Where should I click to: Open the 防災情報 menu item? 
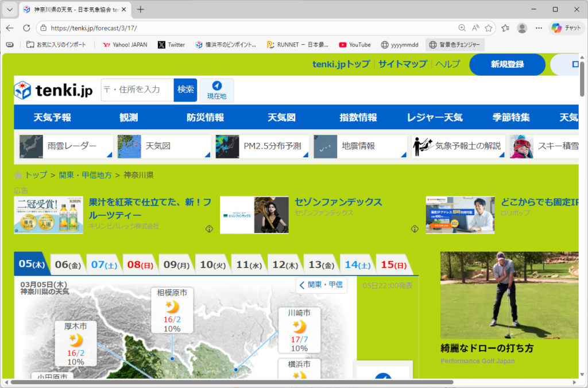[x=205, y=117]
